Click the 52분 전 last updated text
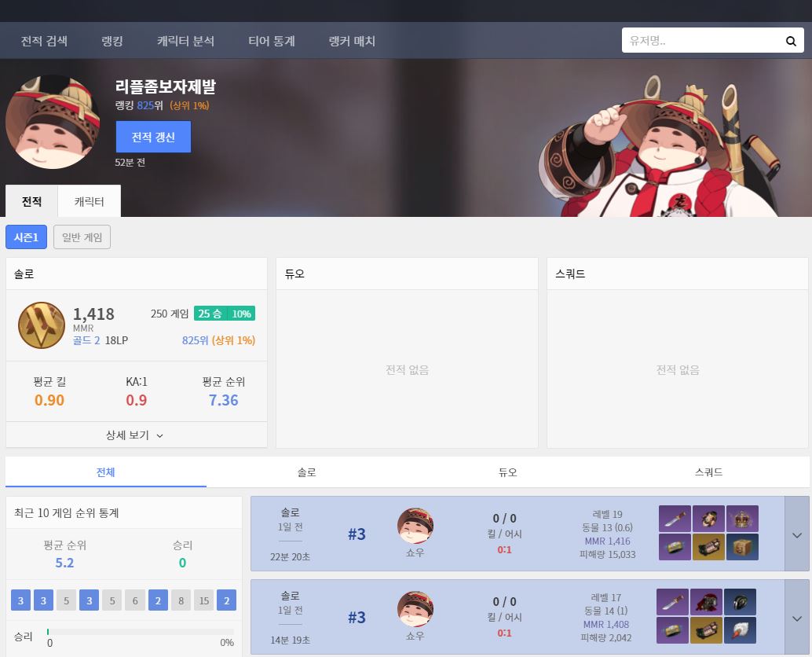 130,162
